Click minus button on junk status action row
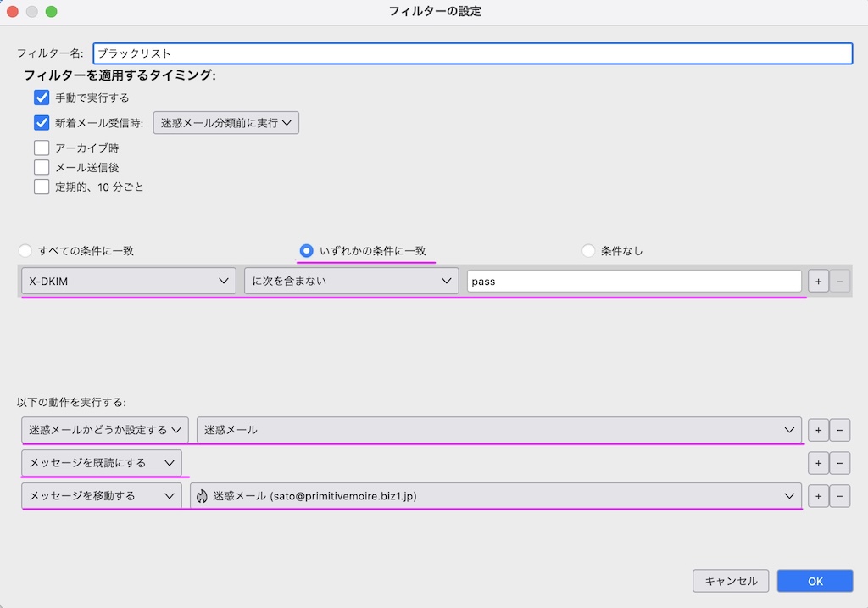Screen dimensions: 868x608 click(839, 430)
